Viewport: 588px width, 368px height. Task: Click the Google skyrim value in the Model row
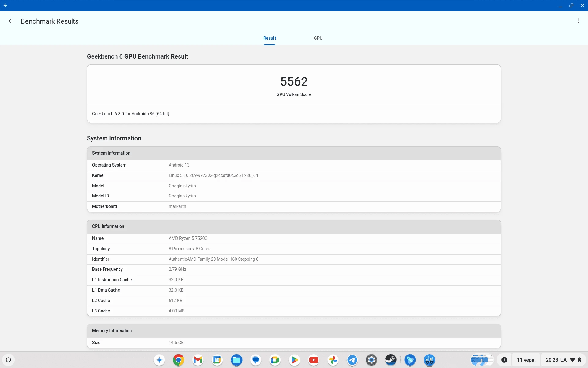tap(182, 186)
